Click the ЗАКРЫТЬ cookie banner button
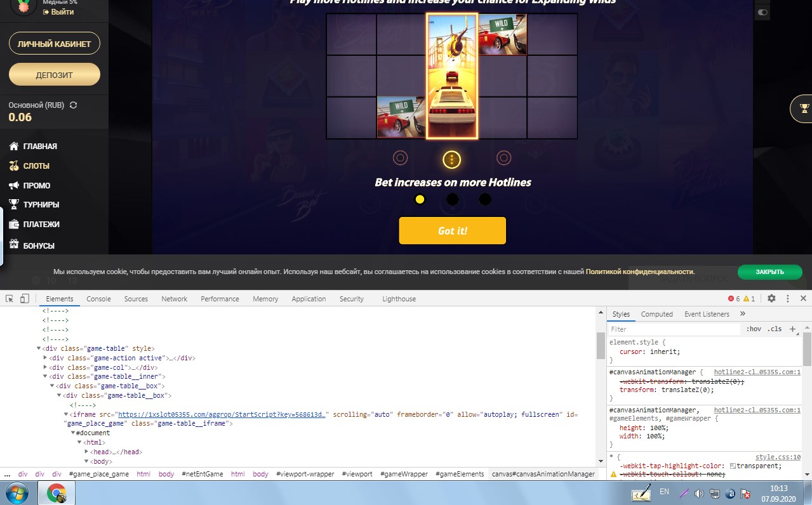This screenshot has height=505, width=812. coord(769,272)
